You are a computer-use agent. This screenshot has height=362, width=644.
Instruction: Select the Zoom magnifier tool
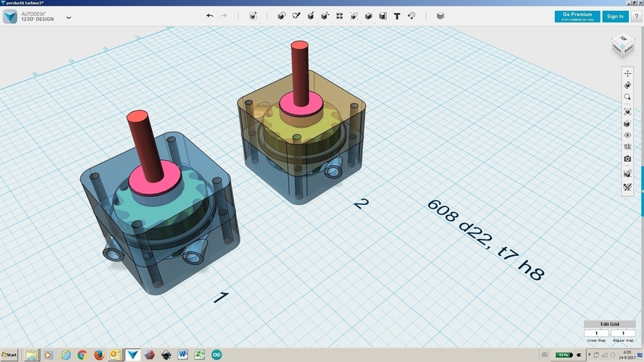pyautogui.click(x=627, y=97)
